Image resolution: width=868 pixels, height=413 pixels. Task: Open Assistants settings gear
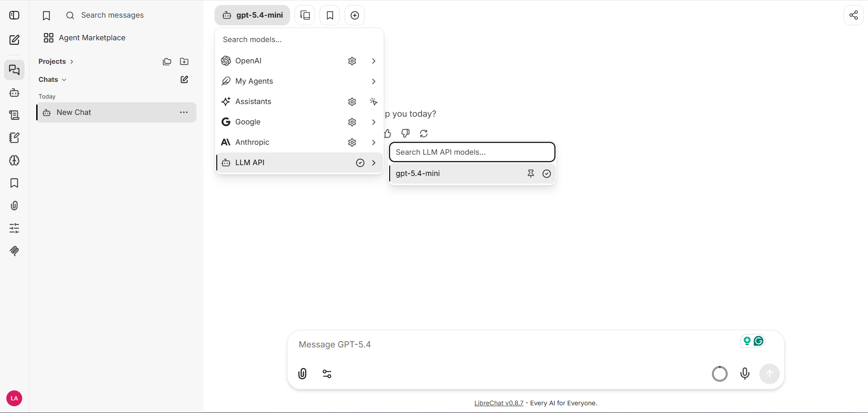point(352,102)
